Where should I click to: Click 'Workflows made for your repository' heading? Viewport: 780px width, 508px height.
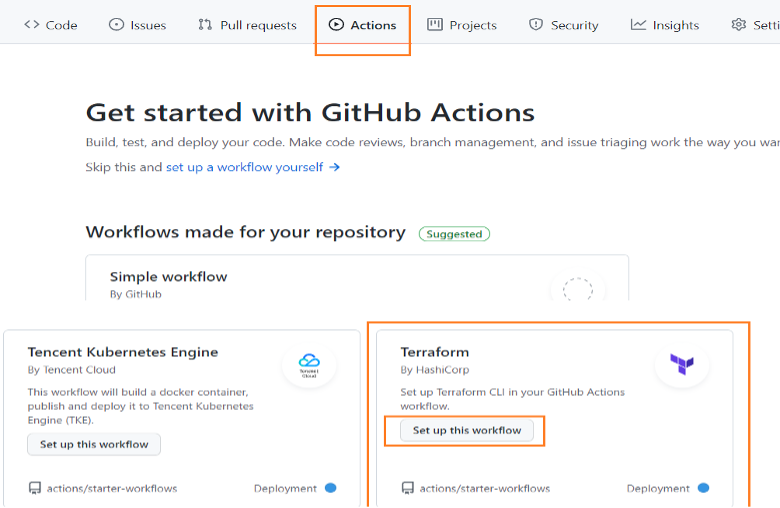tap(246, 232)
